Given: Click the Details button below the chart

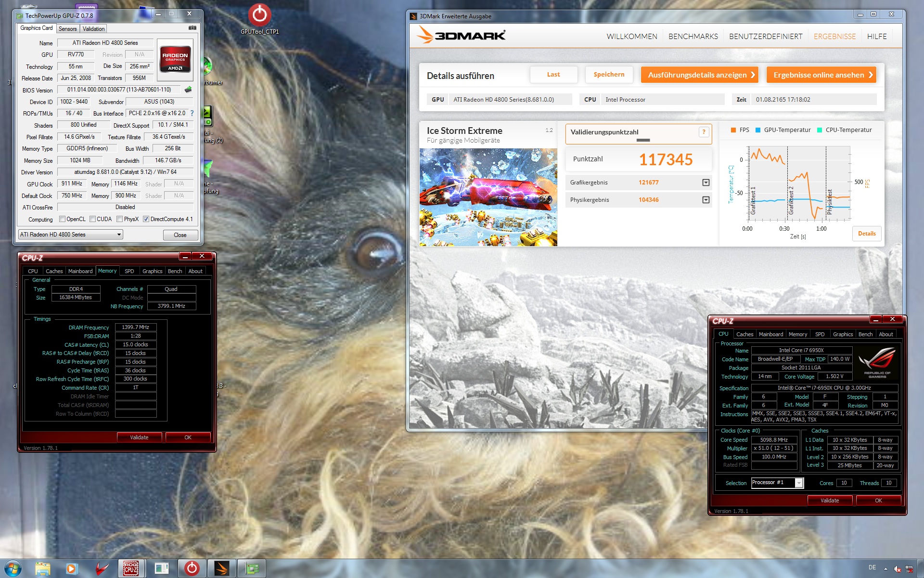Looking at the screenshot, I should coord(867,234).
